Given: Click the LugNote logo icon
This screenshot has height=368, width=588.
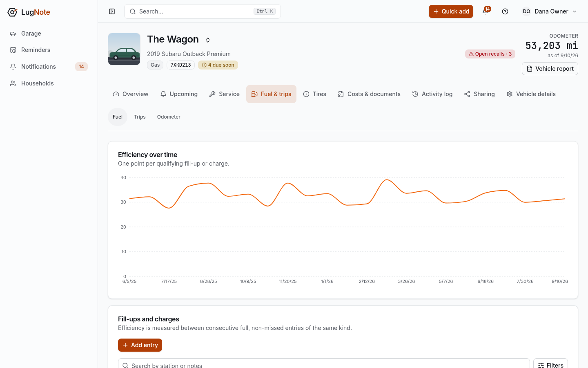Looking at the screenshot, I should click(x=13, y=12).
